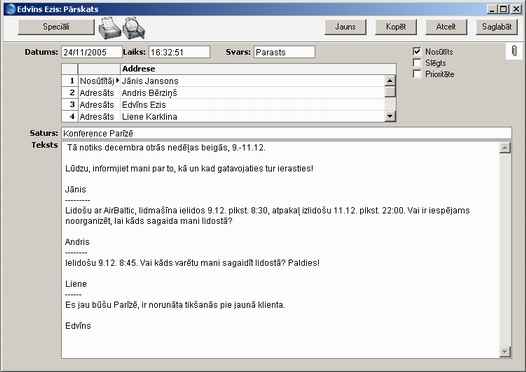Image resolution: width=526 pixels, height=372 pixels.
Task: Click the Saglabāt button
Action: [496, 27]
